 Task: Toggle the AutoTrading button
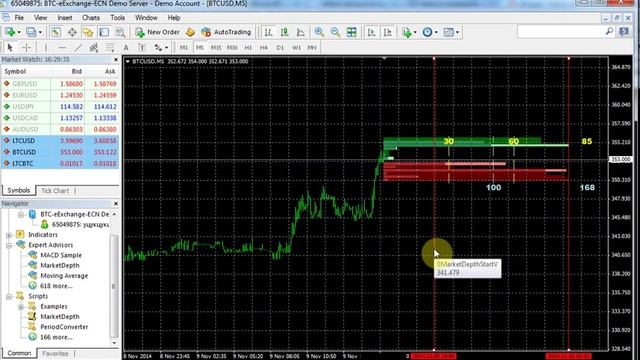226,32
